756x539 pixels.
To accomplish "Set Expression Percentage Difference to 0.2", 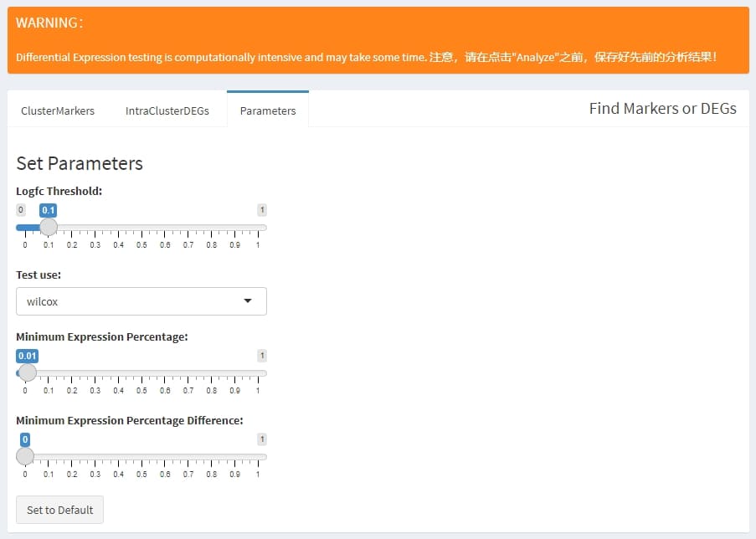I will 72,456.
